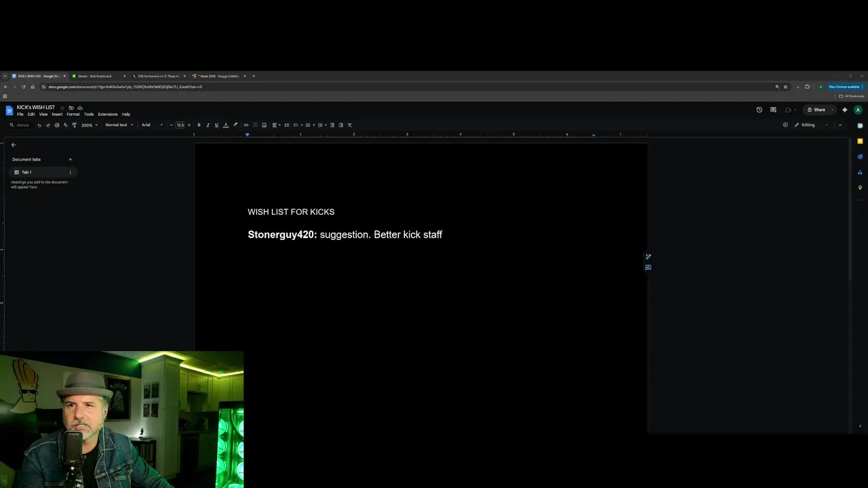This screenshot has width=868, height=488.
Task: Open version history clock icon
Action: click(x=759, y=110)
